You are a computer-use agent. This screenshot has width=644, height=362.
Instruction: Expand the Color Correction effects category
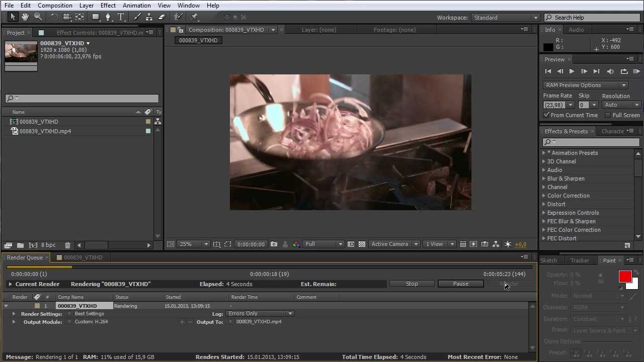544,196
